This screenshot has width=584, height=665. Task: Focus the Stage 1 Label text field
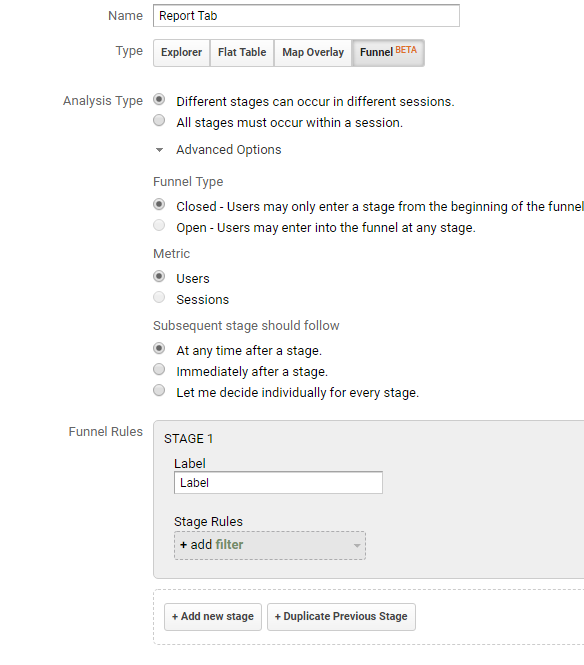pyautogui.click(x=278, y=483)
